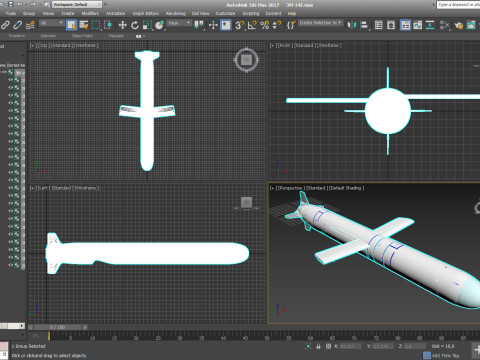The width and height of the screenshot is (480, 360).
Task: Open the Curve Editor icon
Action: (418, 25)
